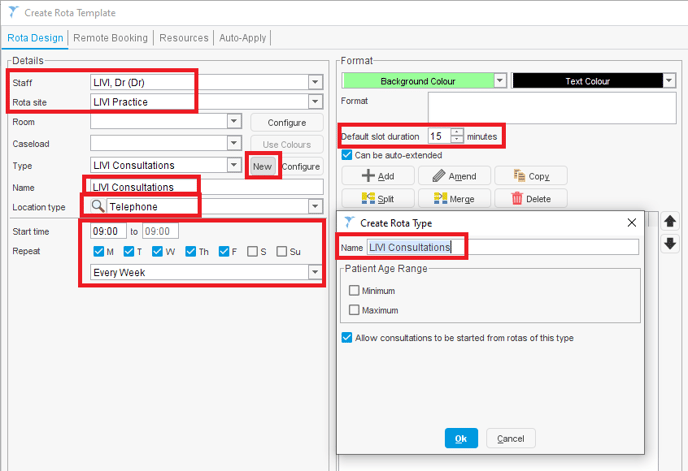
Task: Open the Auto-Apply tab
Action: tap(243, 38)
